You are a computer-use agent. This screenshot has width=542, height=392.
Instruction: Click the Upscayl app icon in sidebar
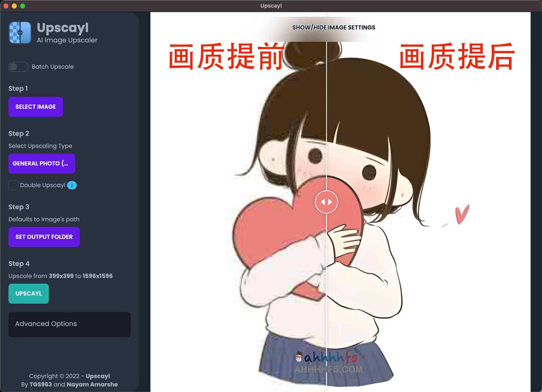[x=19, y=32]
